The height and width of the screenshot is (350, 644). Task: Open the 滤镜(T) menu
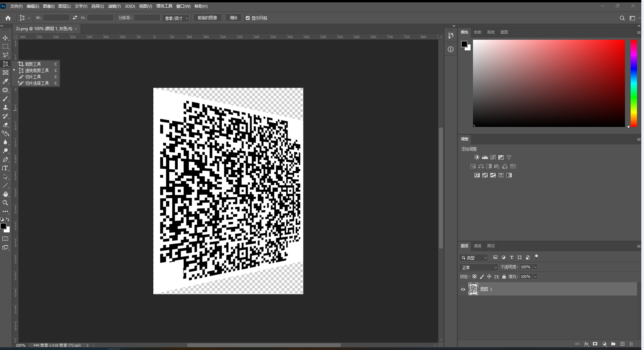click(114, 6)
